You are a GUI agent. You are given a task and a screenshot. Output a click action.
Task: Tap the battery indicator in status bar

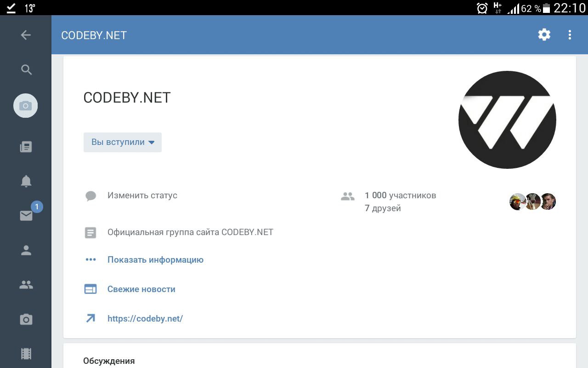point(546,8)
